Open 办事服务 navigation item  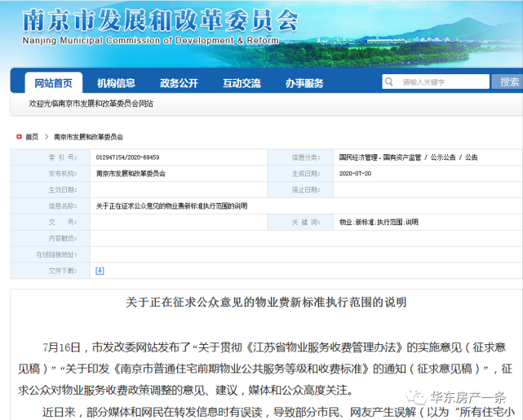pyautogui.click(x=304, y=83)
